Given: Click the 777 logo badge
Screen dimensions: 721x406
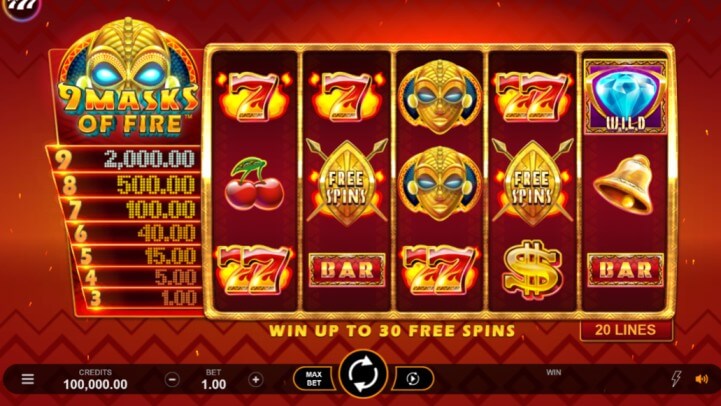Looking at the screenshot, I should (x=19, y=7).
